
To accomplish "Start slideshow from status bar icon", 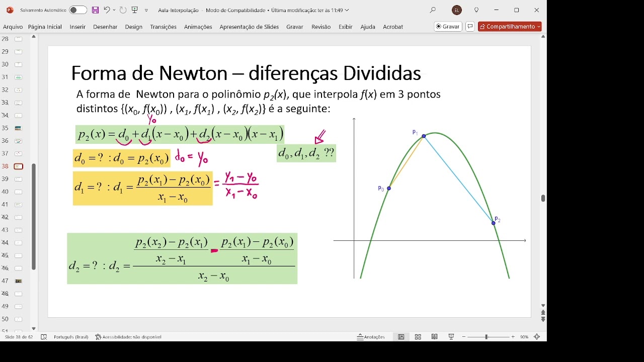I will [451, 337].
